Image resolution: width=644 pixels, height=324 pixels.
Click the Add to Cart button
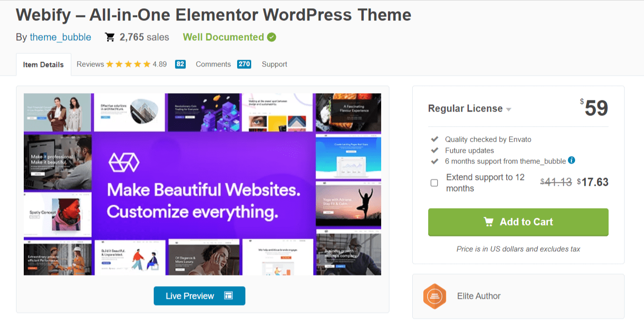[518, 222]
